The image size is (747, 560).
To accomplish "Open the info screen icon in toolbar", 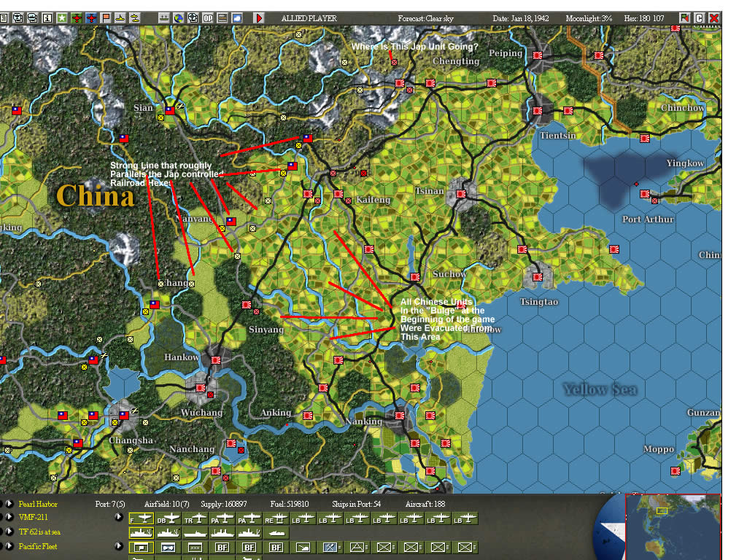I will click(x=47, y=18).
